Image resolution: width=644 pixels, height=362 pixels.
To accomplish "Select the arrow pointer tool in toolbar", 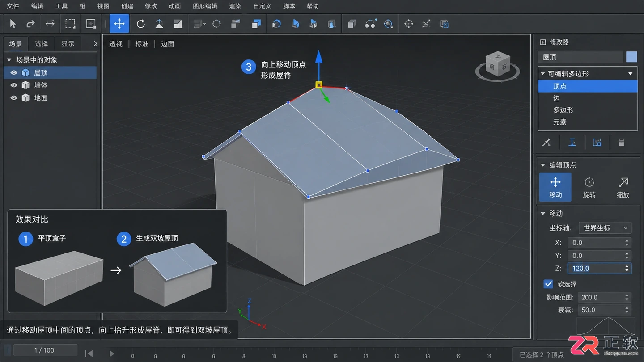I will point(13,24).
